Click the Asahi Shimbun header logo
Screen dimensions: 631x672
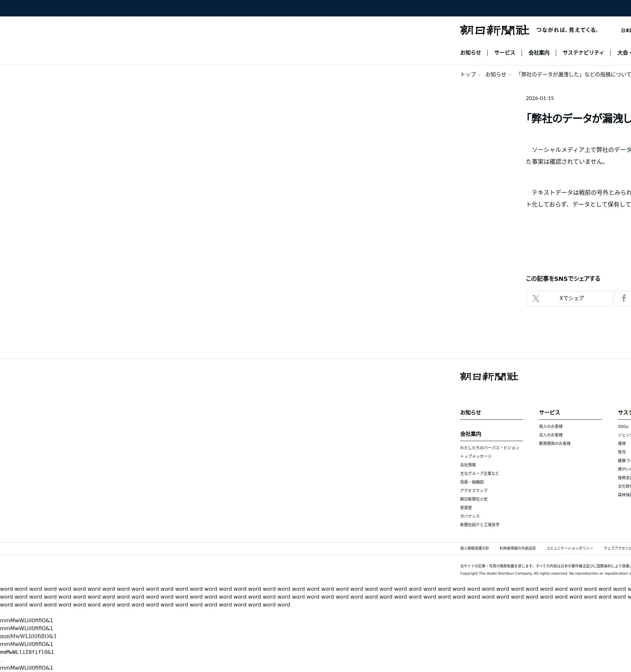coord(494,30)
